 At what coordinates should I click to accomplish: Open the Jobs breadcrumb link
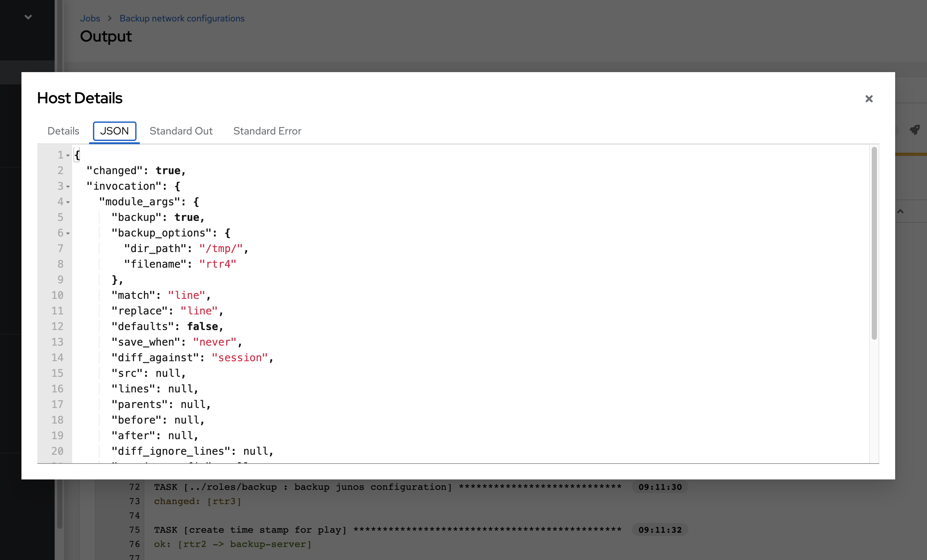pos(90,18)
